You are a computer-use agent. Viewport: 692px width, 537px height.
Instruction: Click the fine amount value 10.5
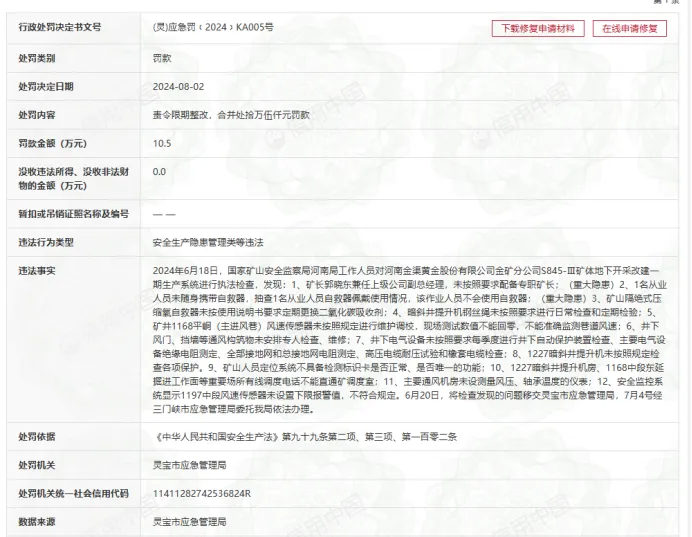162,143
